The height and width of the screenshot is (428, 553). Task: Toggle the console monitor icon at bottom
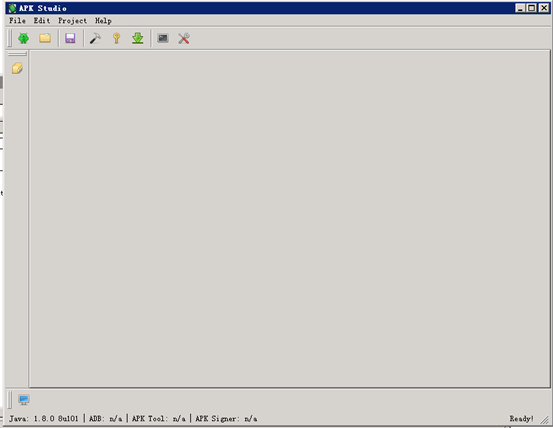tap(24, 399)
